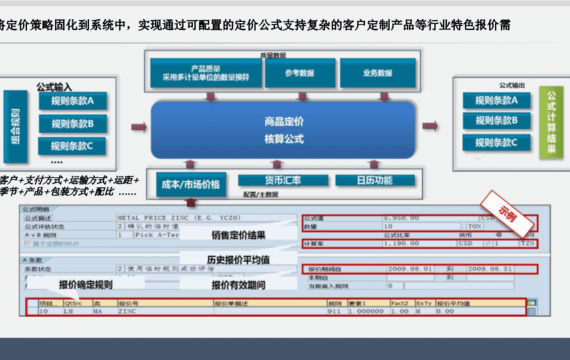
Task: Click the 1.00 cell under Fact2
Action: 402,311
